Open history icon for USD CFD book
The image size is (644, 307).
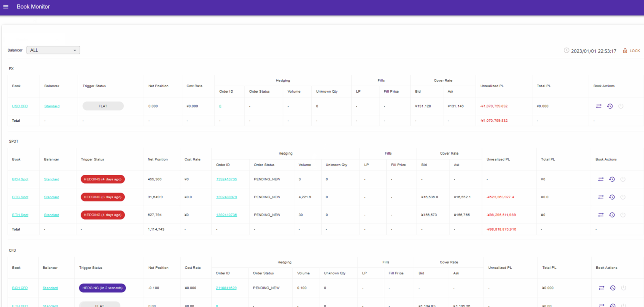point(610,106)
